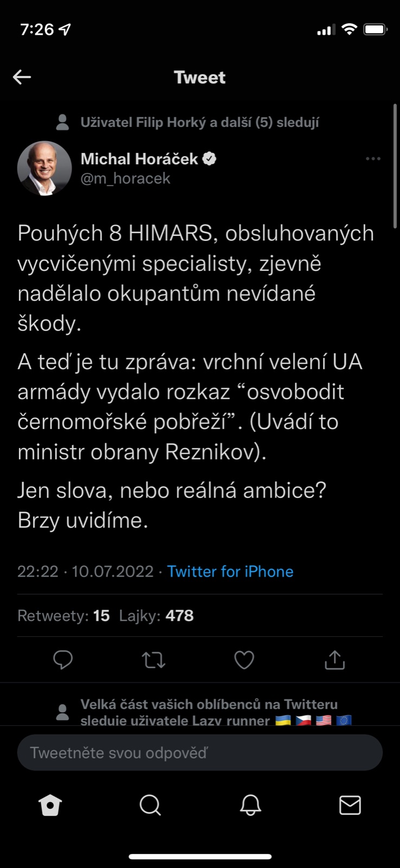
Task: Tap the retweet arrows icon
Action: click(153, 660)
